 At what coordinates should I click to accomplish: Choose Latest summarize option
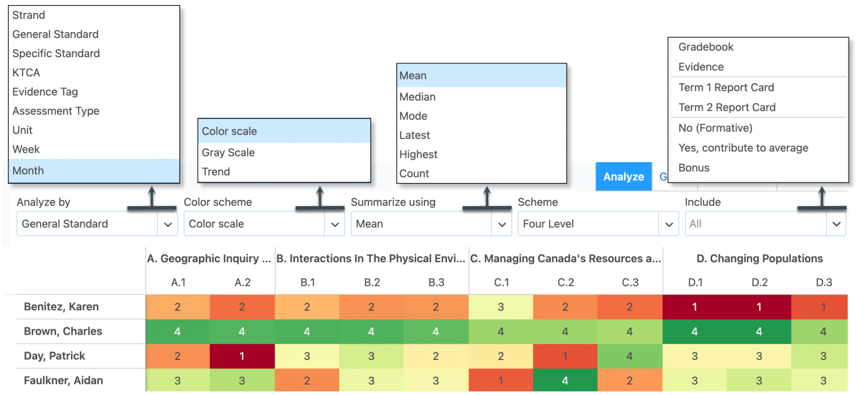click(414, 135)
